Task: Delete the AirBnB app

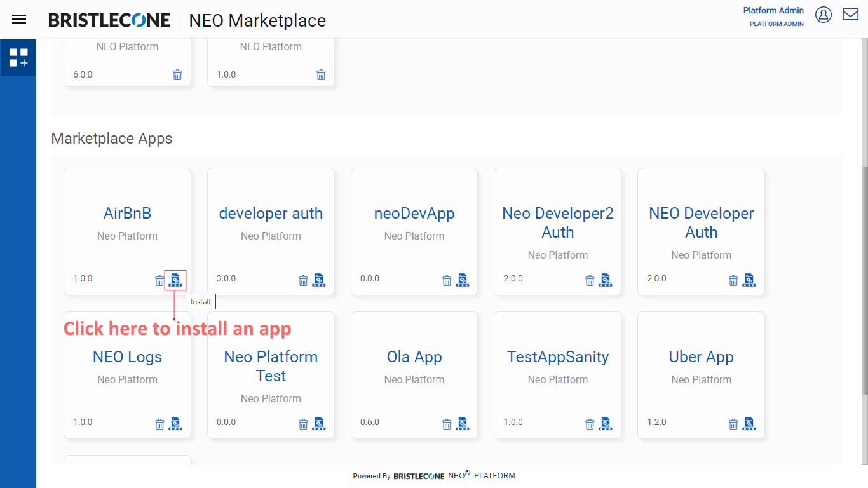Action: (159, 280)
